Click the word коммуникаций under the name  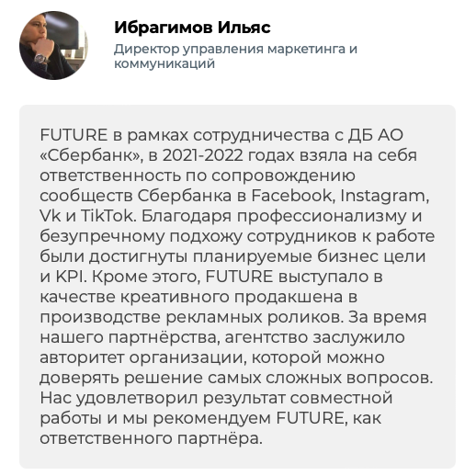point(164,63)
